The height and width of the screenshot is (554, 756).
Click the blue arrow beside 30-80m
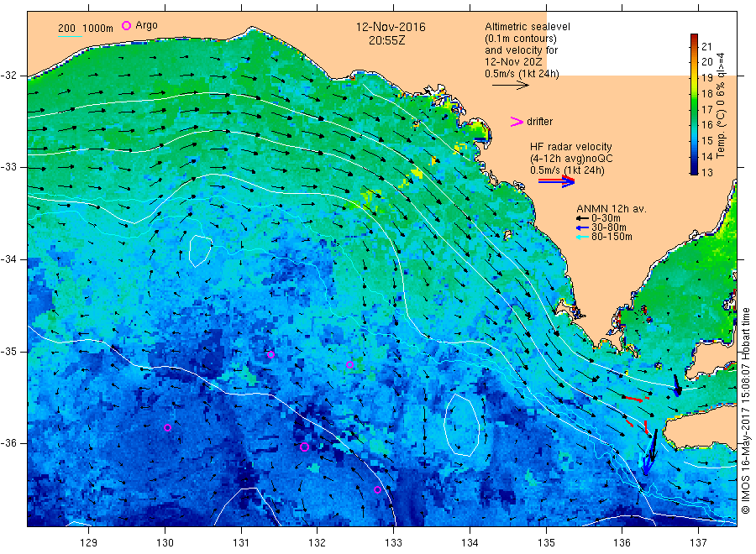582,227
